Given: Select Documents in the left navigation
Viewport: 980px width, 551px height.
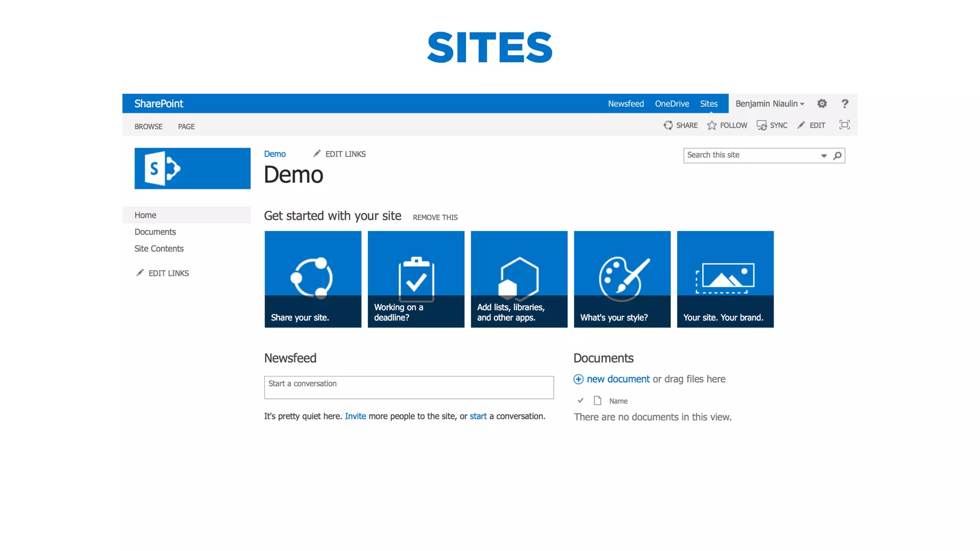Looking at the screenshot, I should coord(155,232).
